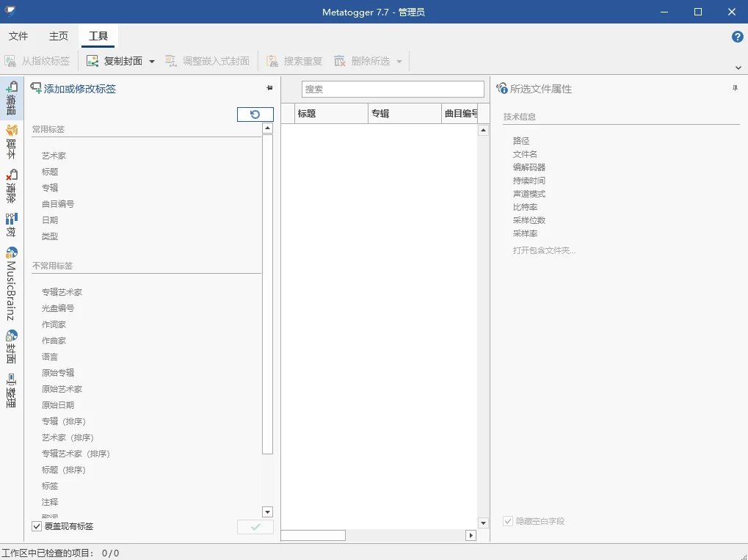The width and height of the screenshot is (748, 560).
Task: Open the 清除 side panel tab
Action: point(11,186)
